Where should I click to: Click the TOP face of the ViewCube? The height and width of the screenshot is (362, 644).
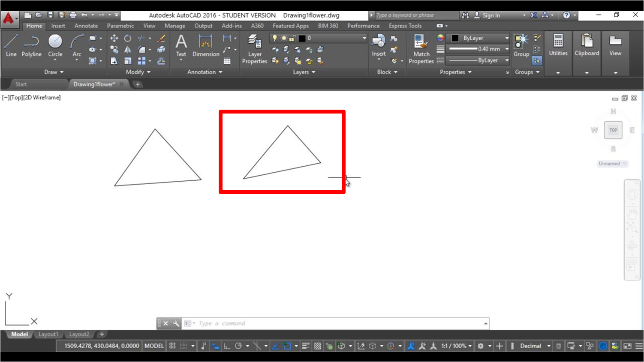pyautogui.click(x=613, y=130)
